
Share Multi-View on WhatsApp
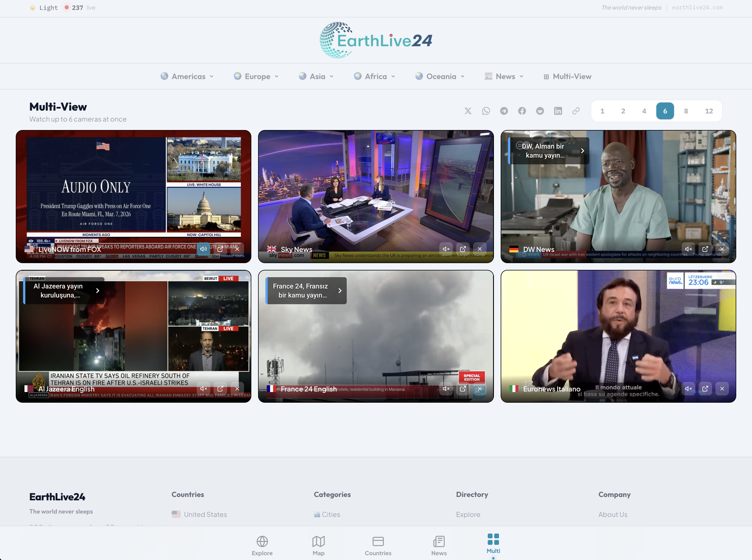pyautogui.click(x=486, y=111)
